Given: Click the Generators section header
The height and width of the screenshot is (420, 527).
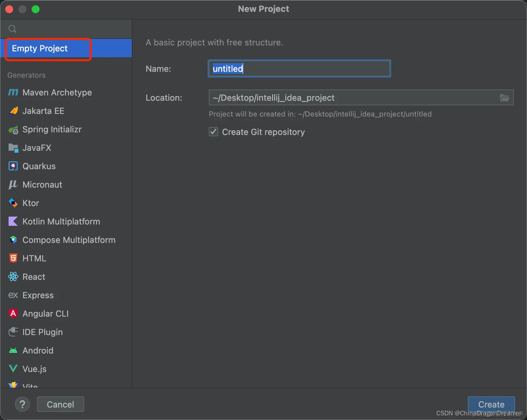Looking at the screenshot, I should pos(26,75).
